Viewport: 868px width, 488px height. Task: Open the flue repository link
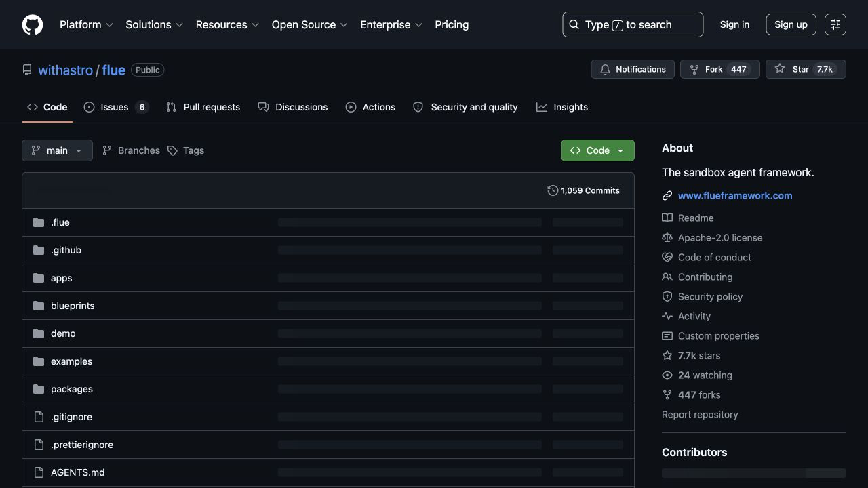113,70
